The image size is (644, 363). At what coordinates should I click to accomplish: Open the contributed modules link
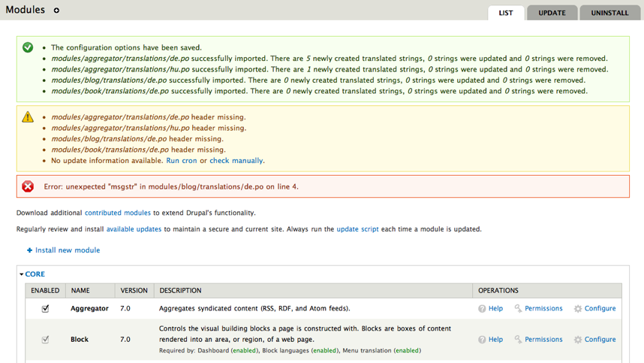pyautogui.click(x=118, y=213)
